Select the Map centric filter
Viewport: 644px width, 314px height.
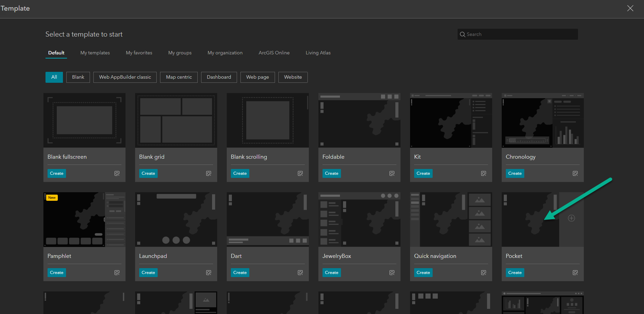[x=179, y=77]
